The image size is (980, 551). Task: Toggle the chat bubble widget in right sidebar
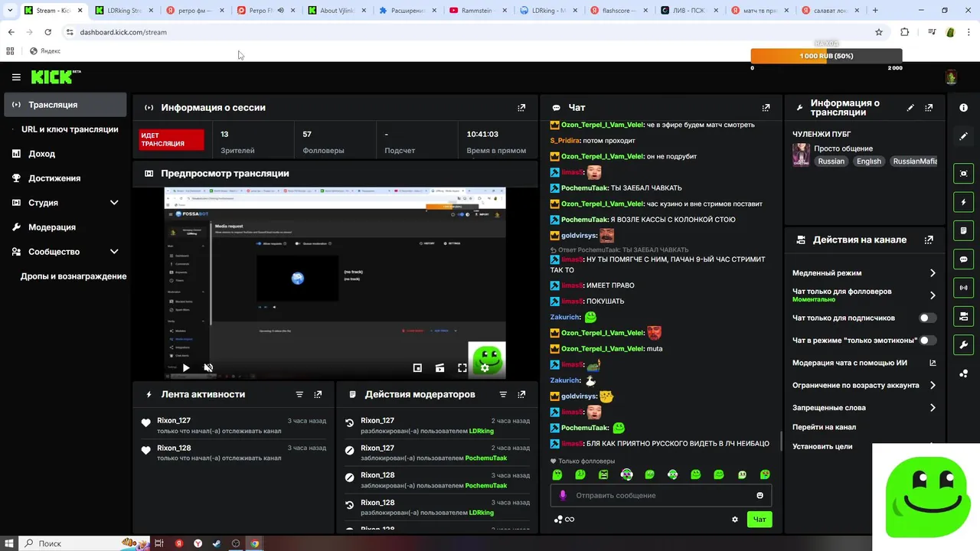tap(963, 259)
